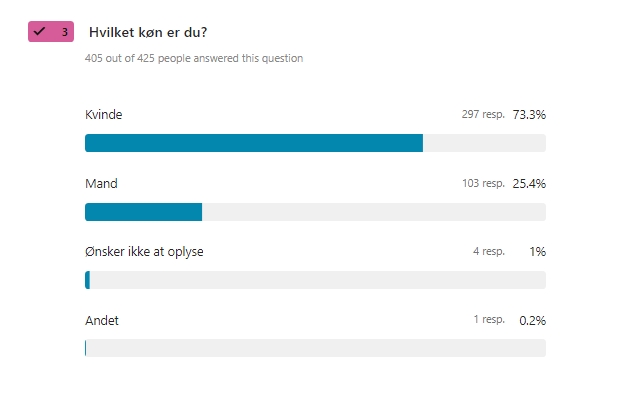Screen dimensions: 631x404
Task: Click the 1% percentage value
Action: click(x=538, y=252)
